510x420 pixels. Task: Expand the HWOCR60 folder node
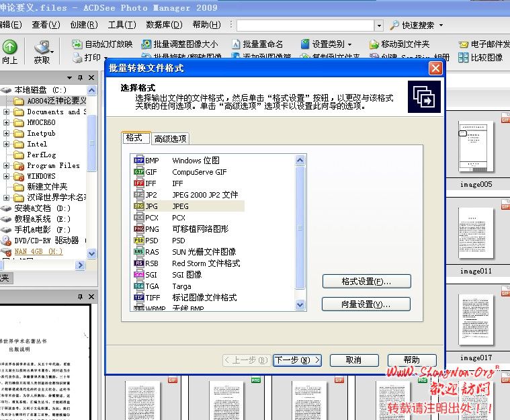coord(6,122)
